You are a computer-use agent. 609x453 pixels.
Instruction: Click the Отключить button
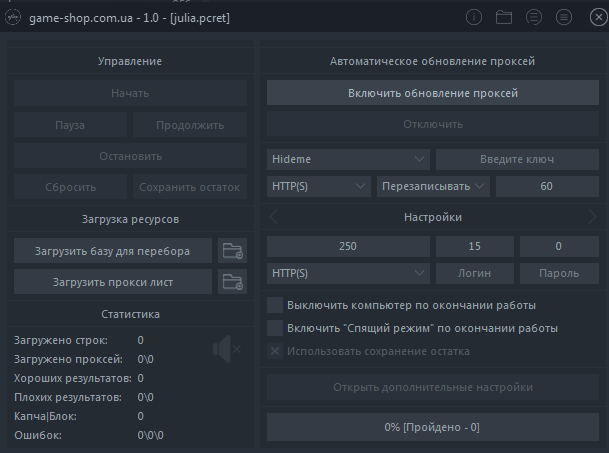coord(433,124)
